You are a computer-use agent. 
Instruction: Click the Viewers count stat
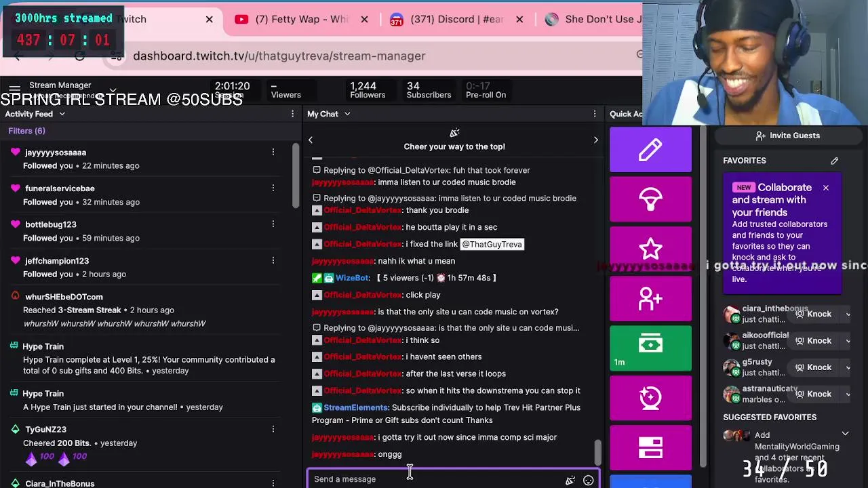(285, 90)
